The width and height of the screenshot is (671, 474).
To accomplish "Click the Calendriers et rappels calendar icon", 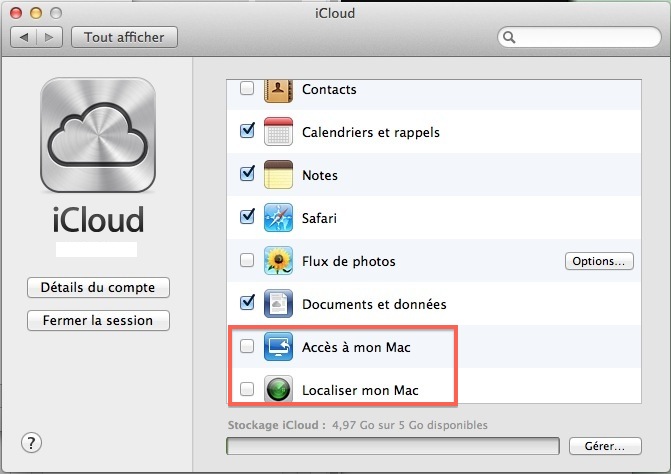I will pyautogui.click(x=277, y=132).
